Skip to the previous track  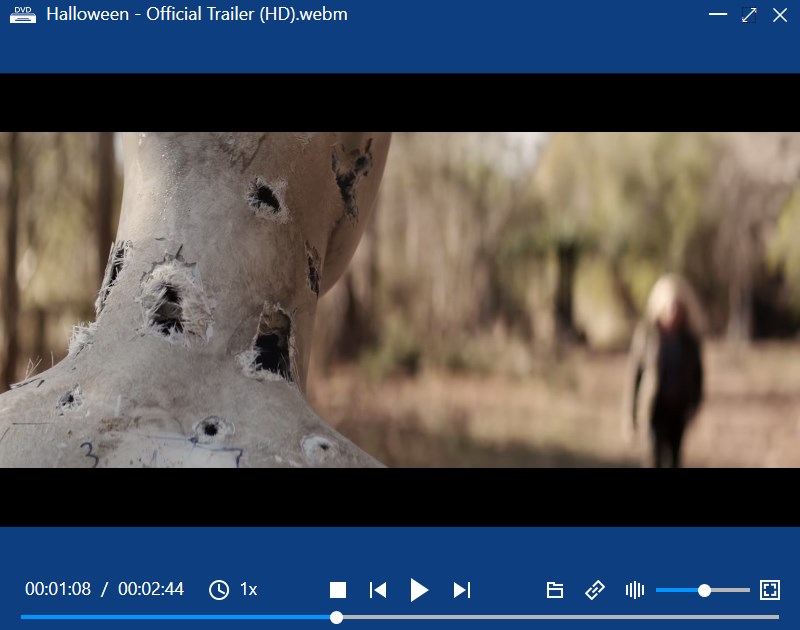click(x=378, y=590)
